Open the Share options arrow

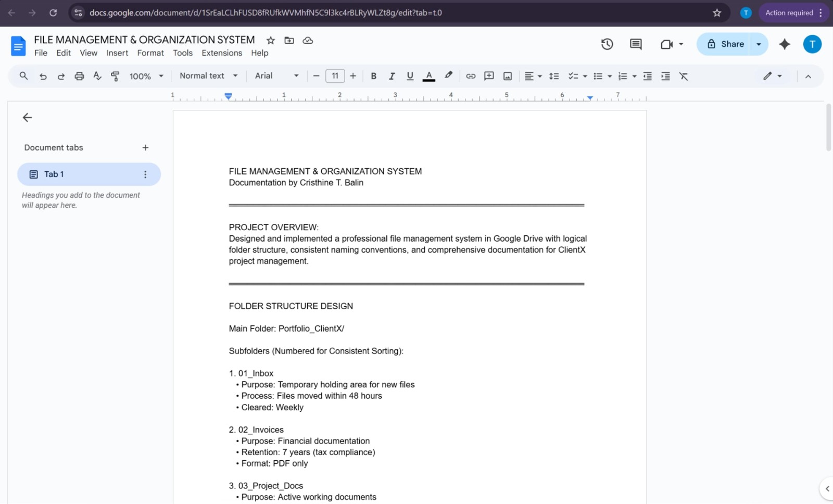pos(759,44)
